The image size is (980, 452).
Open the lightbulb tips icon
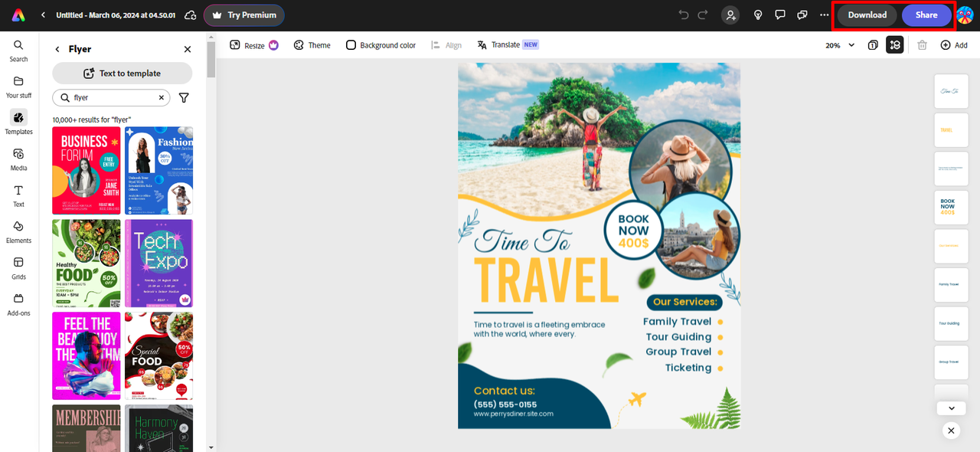(x=758, y=15)
